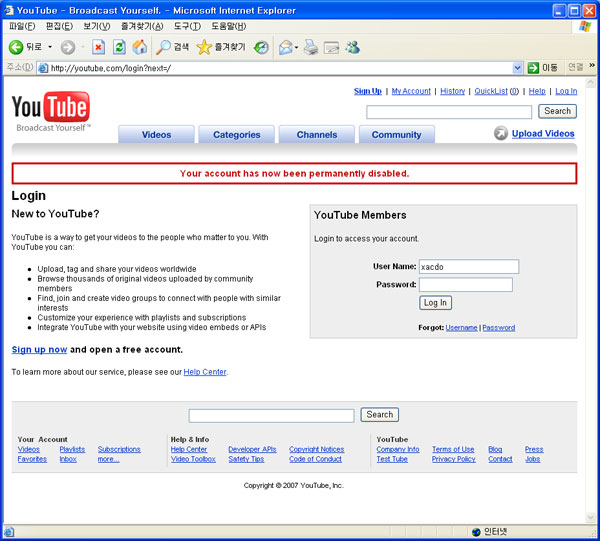
Task: Open the 보기(V) menu
Action: [97, 26]
